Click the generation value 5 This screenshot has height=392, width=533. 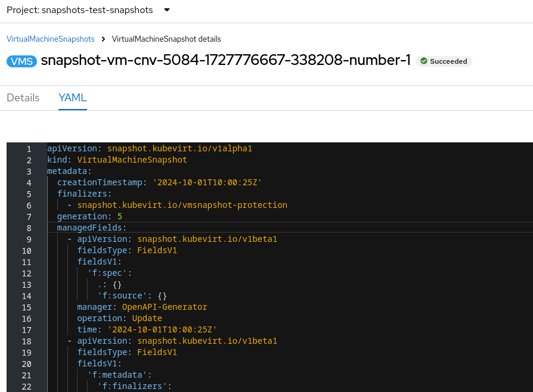click(120, 216)
